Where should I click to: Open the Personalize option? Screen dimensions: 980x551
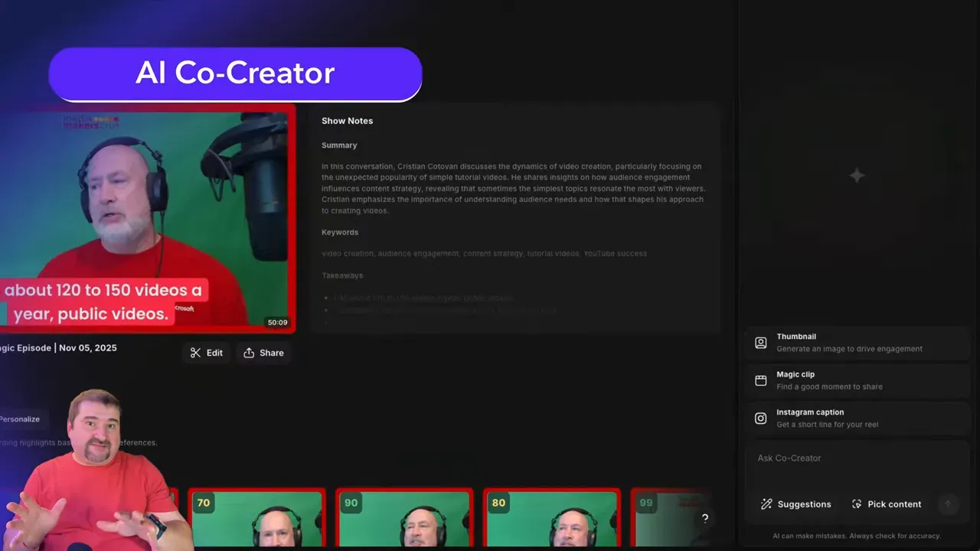pos(21,419)
